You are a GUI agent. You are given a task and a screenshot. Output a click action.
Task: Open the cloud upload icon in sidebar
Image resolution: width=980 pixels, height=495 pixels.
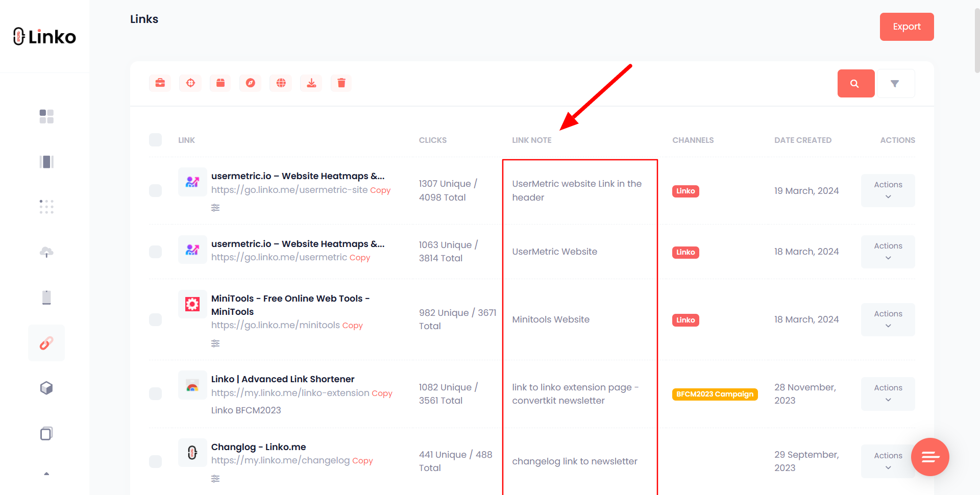click(x=46, y=252)
